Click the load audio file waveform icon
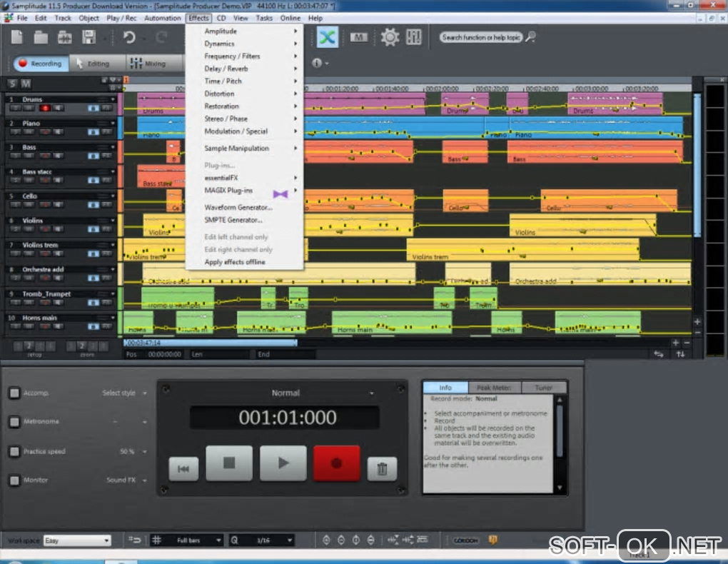 point(64,37)
